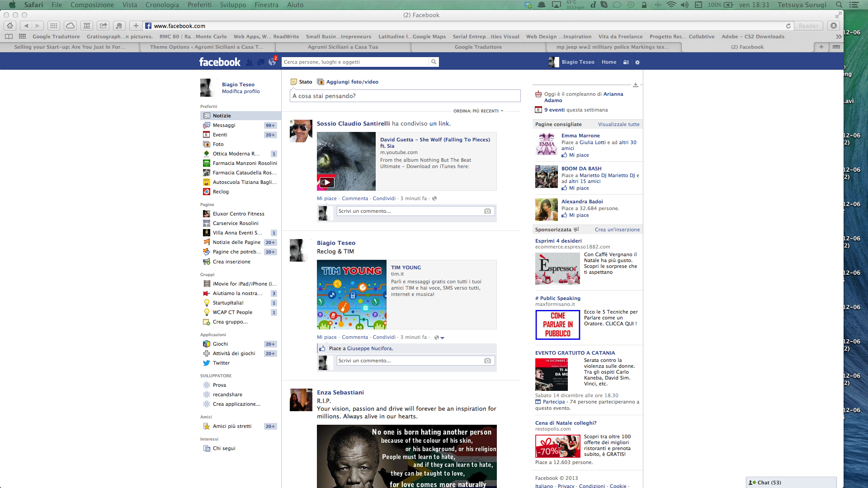868x488 pixels.
Task: Open privacy shortcuts lock icon
Action: [626, 62]
